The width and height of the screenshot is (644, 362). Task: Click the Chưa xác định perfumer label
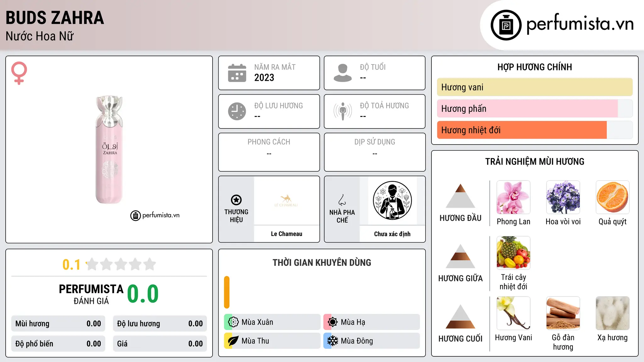(x=392, y=234)
